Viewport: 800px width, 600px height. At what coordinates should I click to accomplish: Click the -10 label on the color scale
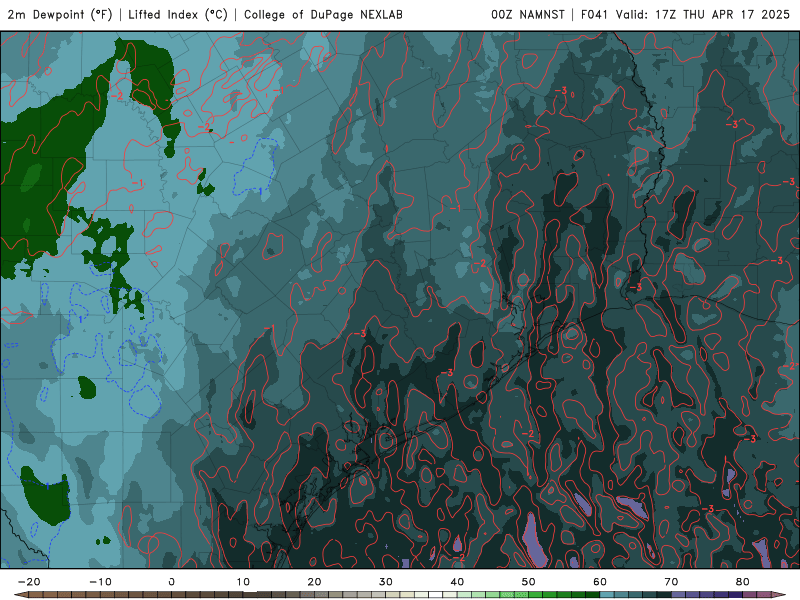point(100,582)
